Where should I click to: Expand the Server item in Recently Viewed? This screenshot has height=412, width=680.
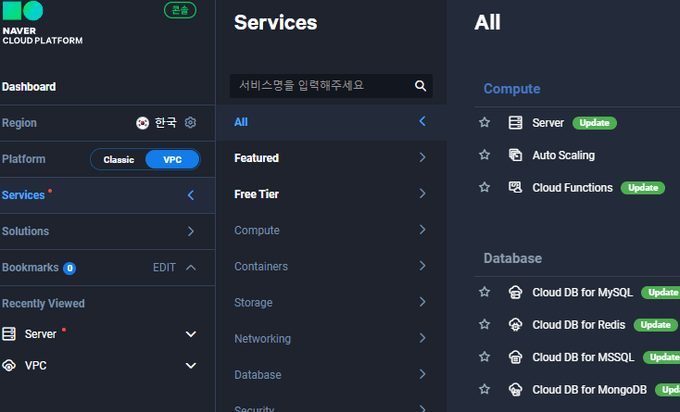point(191,334)
